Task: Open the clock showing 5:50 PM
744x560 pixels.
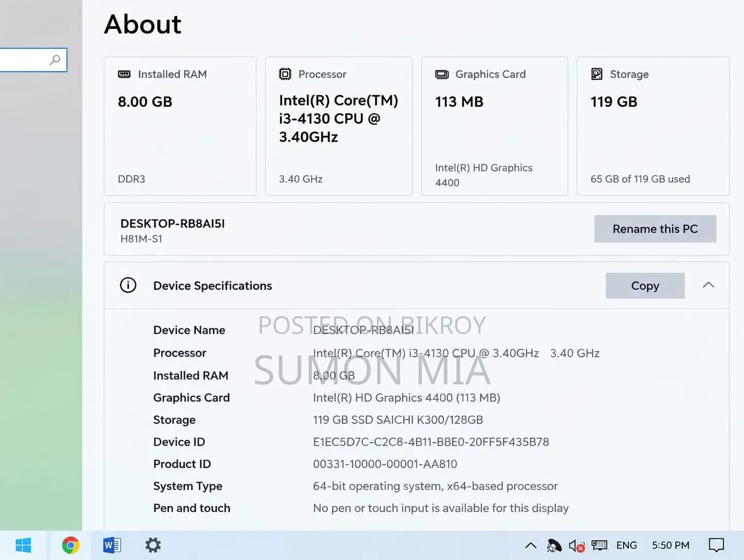Action: pos(670,546)
